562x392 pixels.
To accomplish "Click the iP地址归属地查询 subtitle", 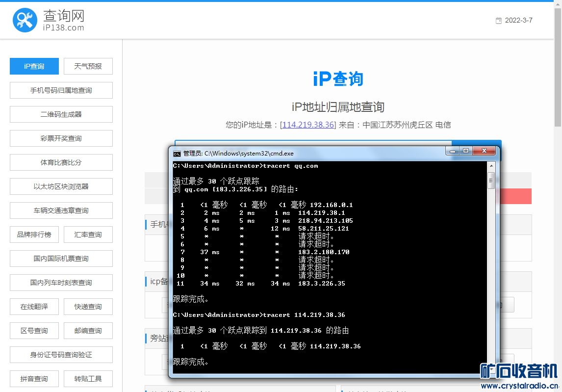I will click(338, 107).
